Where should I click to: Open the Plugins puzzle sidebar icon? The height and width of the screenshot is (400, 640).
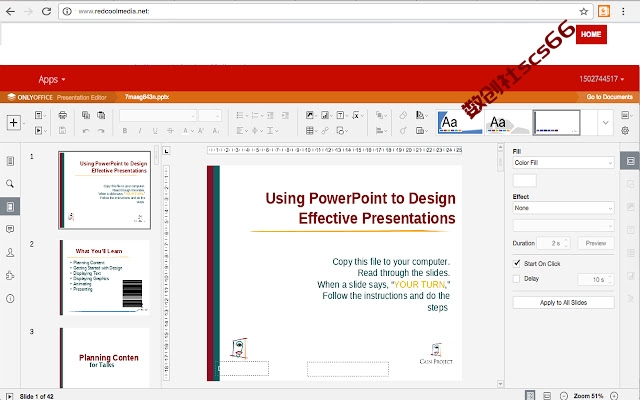(x=10, y=276)
